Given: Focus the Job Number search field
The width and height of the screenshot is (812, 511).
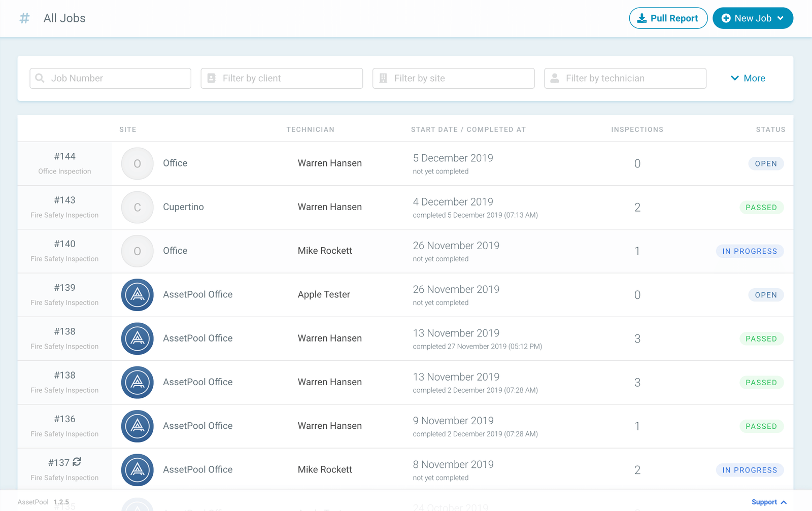Looking at the screenshot, I should coord(110,78).
